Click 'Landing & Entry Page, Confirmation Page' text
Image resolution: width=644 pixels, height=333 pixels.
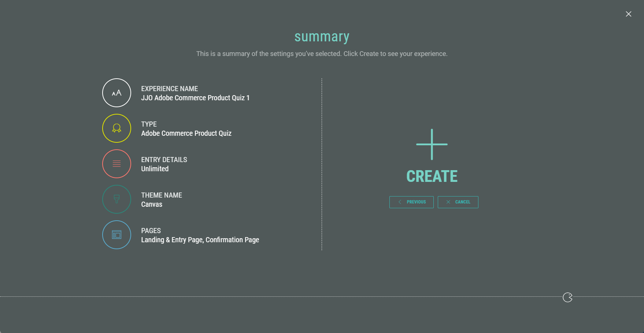pyautogui.click(x=200, y=240)
